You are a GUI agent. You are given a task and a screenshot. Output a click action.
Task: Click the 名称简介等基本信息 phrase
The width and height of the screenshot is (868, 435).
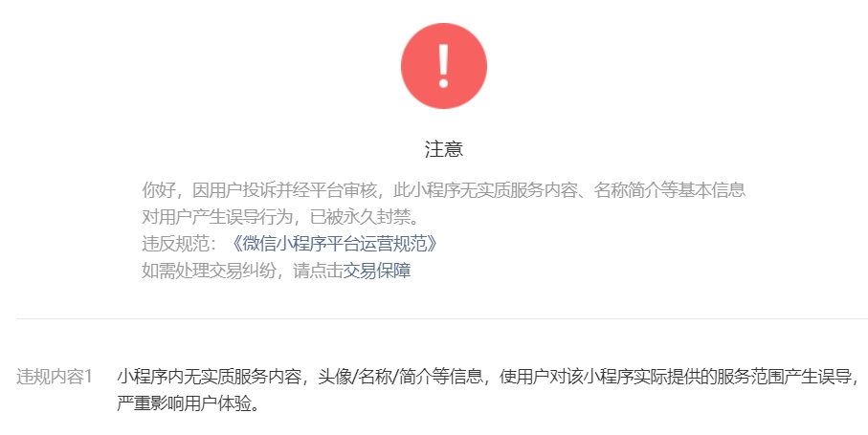point(670,190)
